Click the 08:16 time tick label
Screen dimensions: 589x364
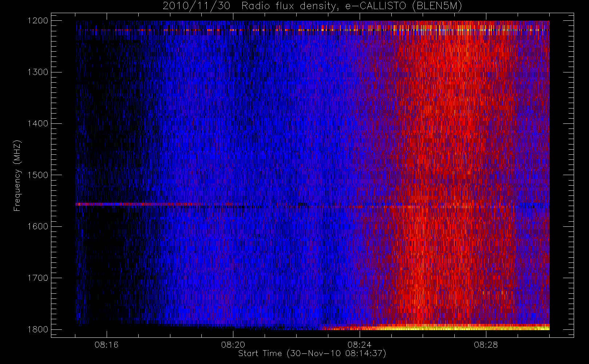coord(107,345)
